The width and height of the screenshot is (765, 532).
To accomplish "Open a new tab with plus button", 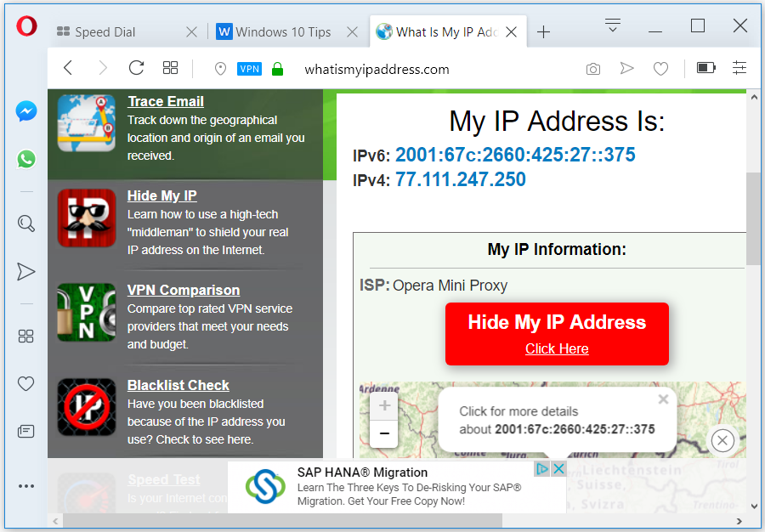I will [543, 32].
